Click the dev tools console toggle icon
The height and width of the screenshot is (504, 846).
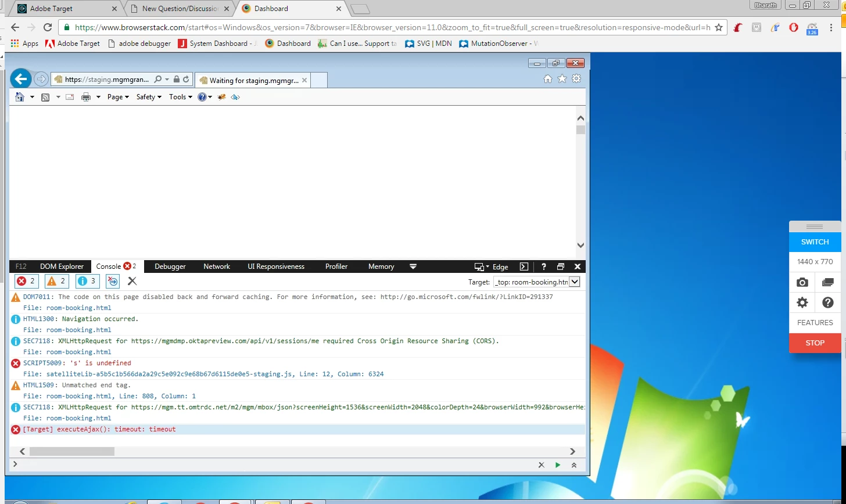(524, 267)
